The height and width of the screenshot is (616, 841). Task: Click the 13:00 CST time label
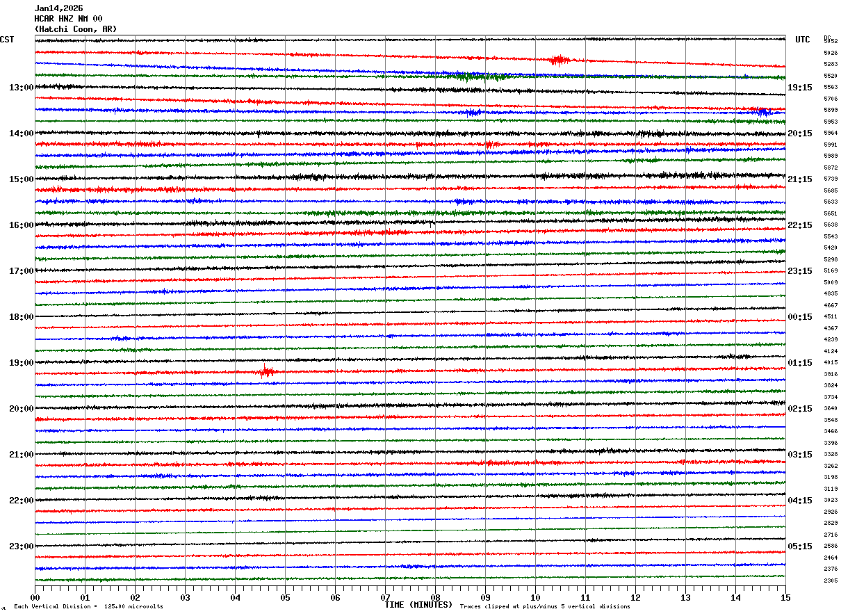(21, 88)
